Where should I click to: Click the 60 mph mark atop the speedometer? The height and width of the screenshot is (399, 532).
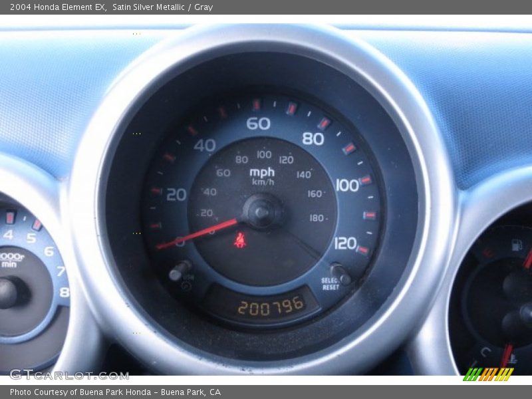258,123
